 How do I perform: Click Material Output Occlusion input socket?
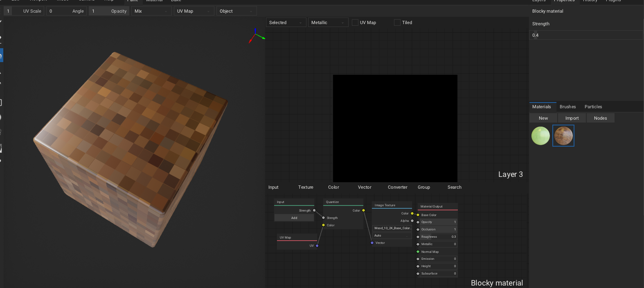(418, 230)
